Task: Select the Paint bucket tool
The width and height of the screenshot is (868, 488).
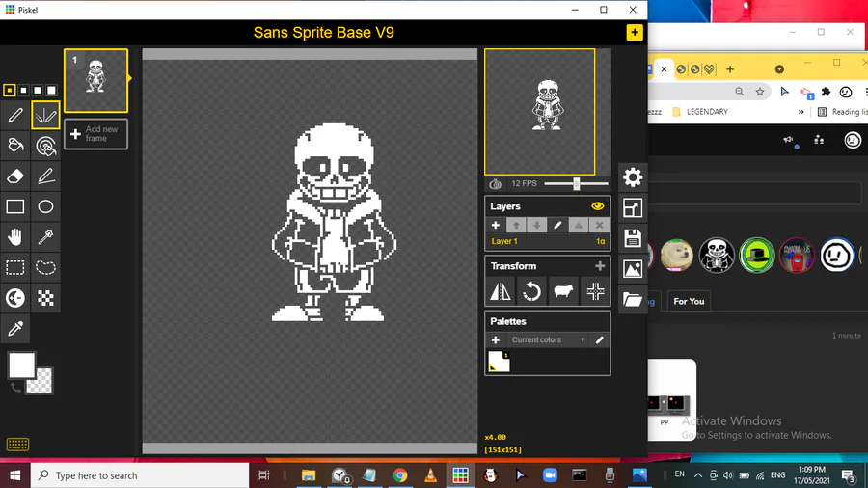Action: pos(15,146)
